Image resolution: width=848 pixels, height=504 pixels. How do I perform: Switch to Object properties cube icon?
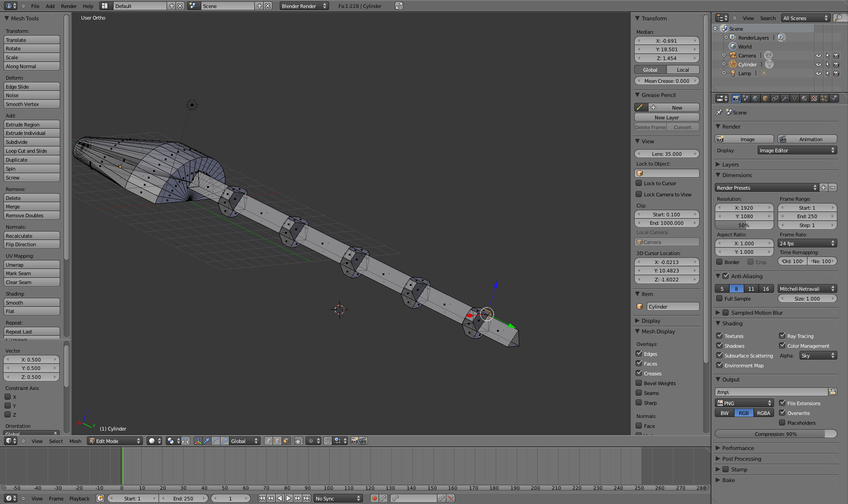click(x=765, y=98)
